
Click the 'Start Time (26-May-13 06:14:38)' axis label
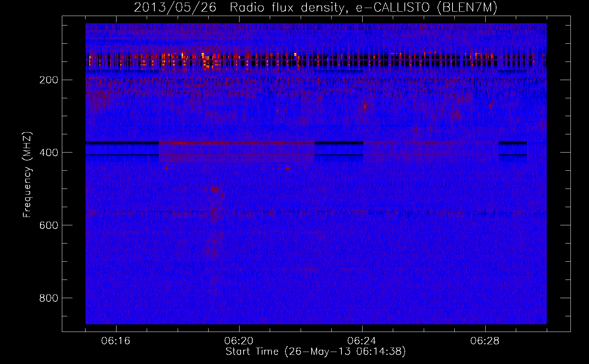(x=316, y=352)
